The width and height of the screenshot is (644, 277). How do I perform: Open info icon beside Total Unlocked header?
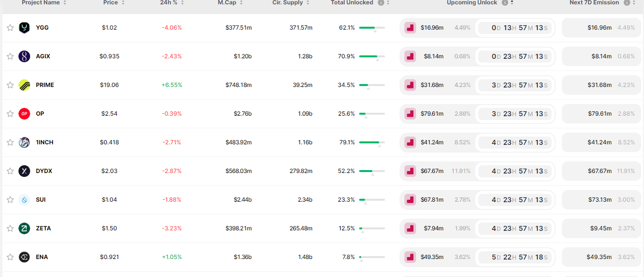tap(381, 3)
